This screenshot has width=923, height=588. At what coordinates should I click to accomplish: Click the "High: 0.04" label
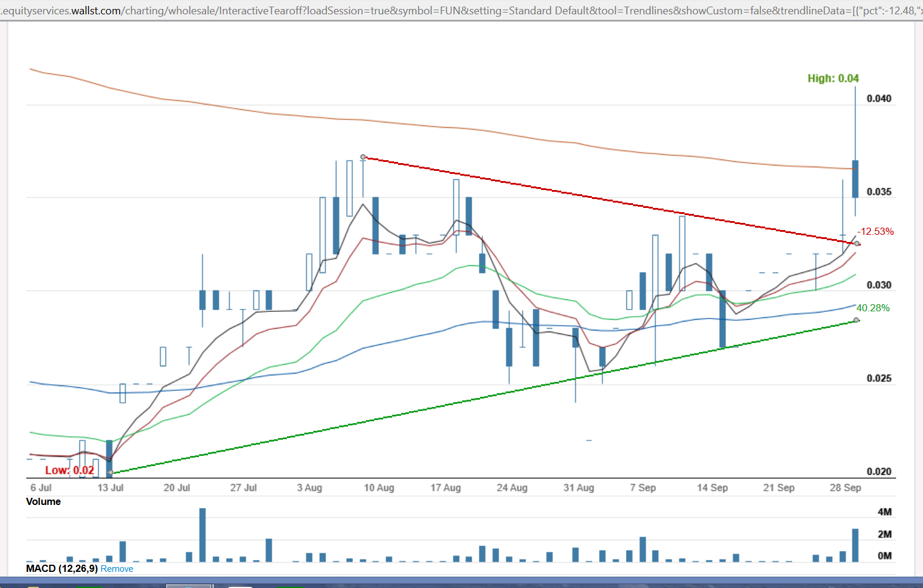coord(833,78)
